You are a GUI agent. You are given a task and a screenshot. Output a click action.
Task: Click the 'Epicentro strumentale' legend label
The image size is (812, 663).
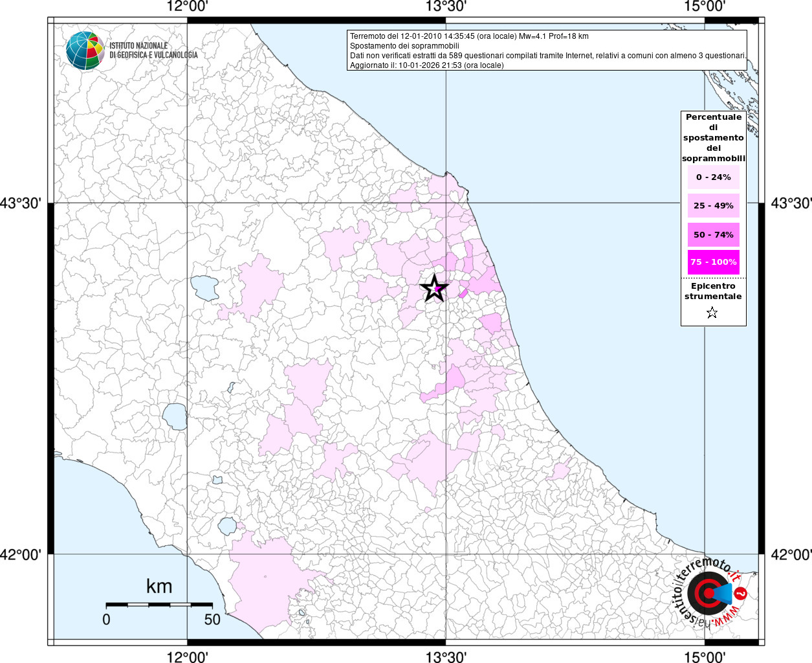pyautogui.click(x=713, y=291)
